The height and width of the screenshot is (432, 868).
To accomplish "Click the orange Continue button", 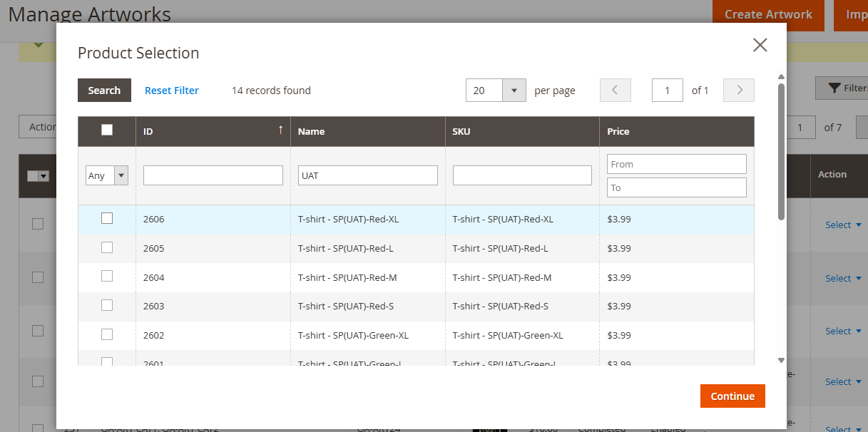I will [x=732, y=396].
